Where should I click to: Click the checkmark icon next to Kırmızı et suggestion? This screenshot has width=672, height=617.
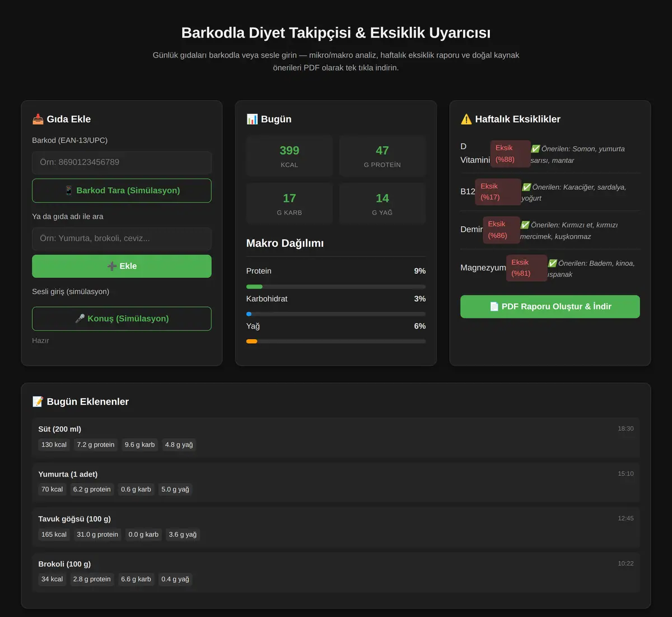tap(525, 225)
